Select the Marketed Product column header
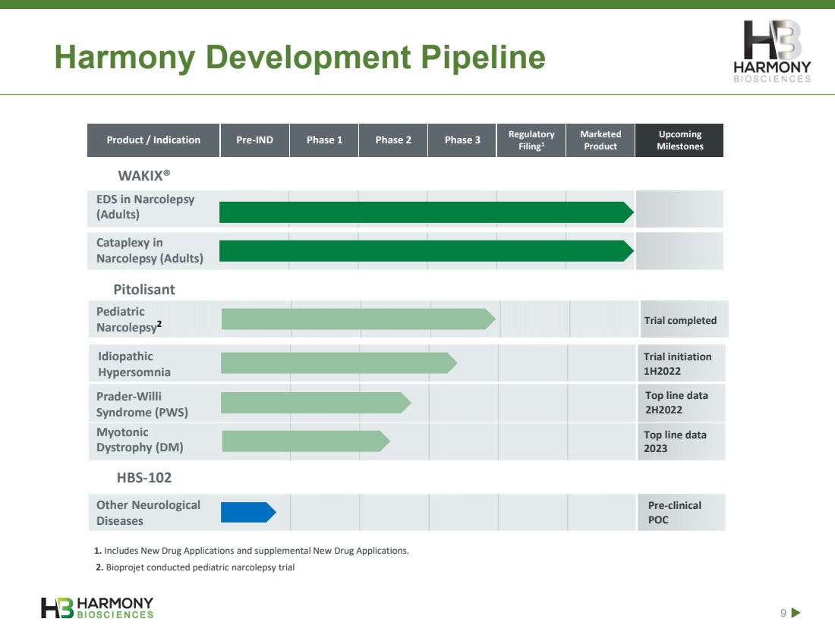This screenshot has width=835, height=644. pyautogui.click(x=600, y=140)
